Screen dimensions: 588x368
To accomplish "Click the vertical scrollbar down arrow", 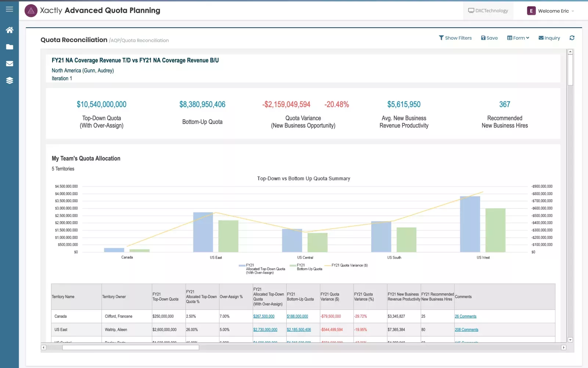I will point(570,340).
